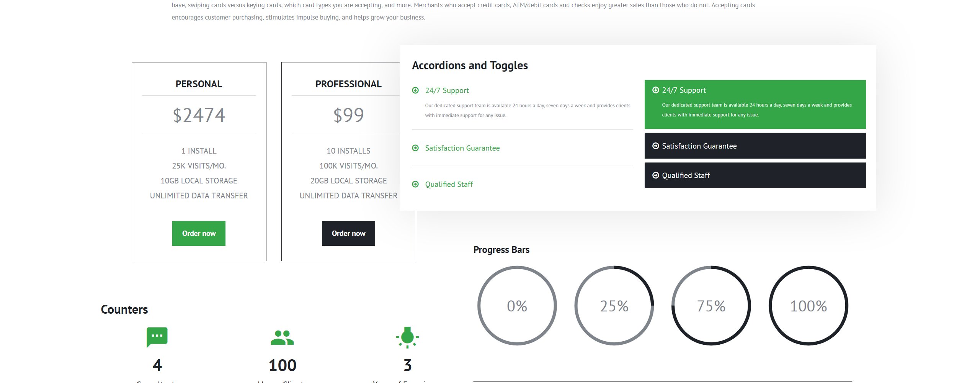Collapse the left 24/7 Support toggle
The image size is (980, 383).
[447, 90]
